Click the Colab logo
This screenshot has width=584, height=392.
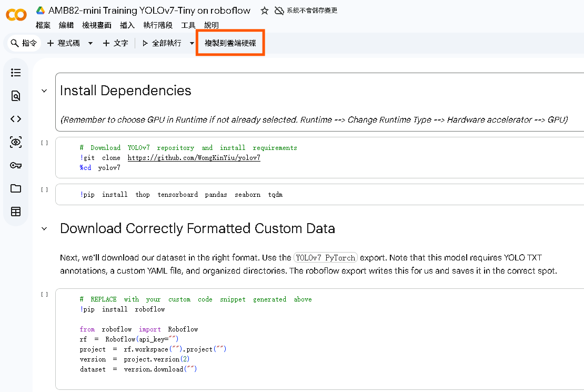pos(16,15)
